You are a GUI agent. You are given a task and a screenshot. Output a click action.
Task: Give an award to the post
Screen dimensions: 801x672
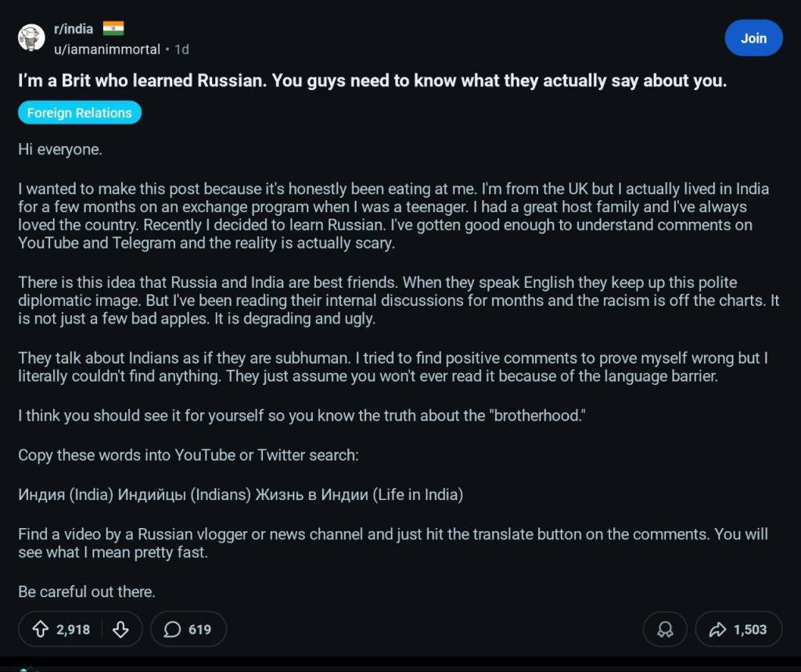pyautogui.click(x=665, y=629)
